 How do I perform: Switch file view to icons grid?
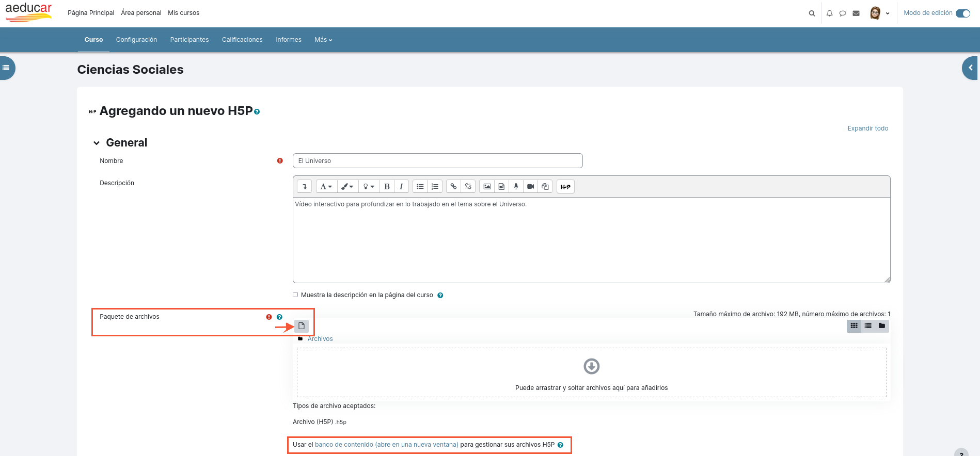854,326
